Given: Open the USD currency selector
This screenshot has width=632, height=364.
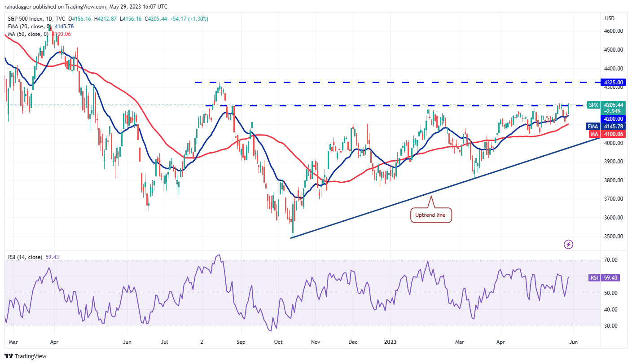Looking at the screenshot, I should pyautogui.click(x=610, y=18).
